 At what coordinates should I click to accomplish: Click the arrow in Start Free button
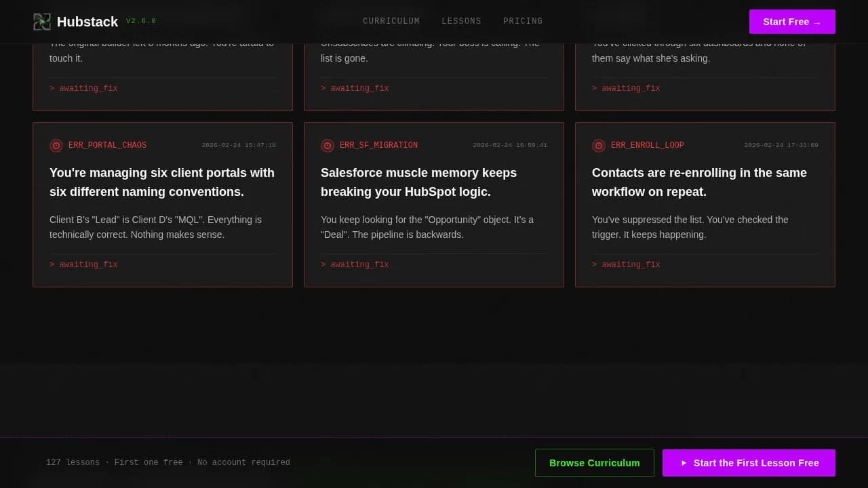click(817, 22)
